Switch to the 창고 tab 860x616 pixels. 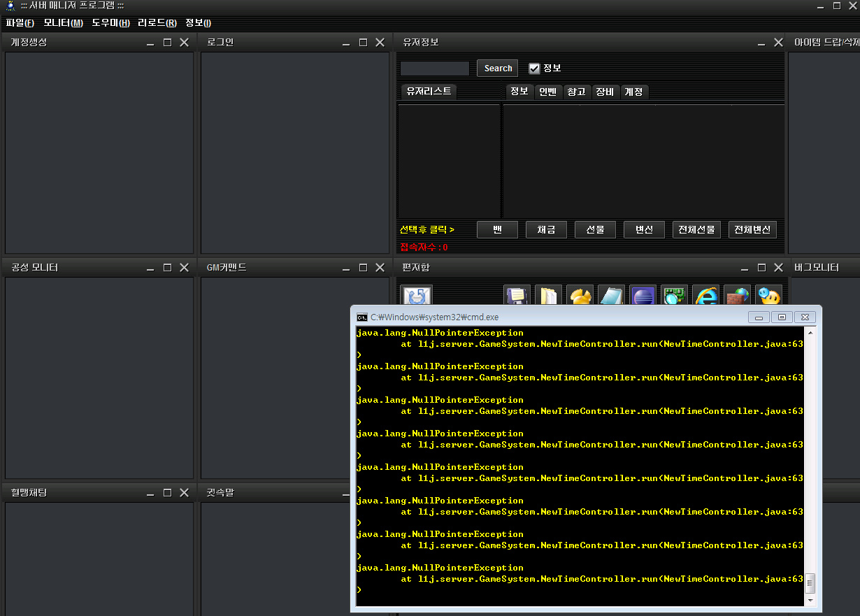click(576, 92)
